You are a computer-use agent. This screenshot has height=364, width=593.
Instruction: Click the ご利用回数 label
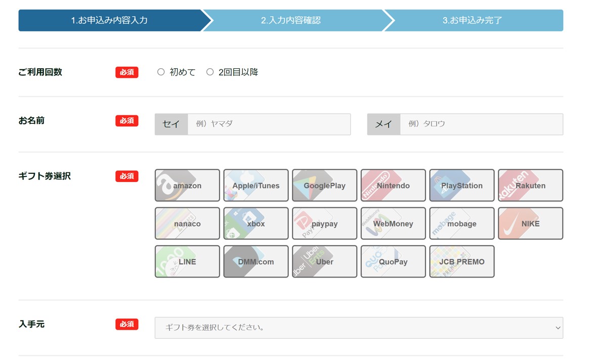[40, 72]
